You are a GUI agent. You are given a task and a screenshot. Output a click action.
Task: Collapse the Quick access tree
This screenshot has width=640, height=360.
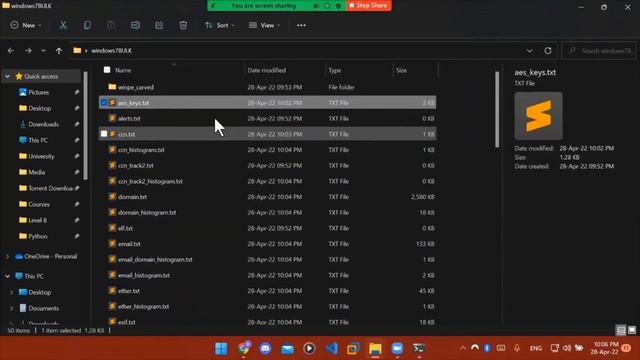pos(7,76)
